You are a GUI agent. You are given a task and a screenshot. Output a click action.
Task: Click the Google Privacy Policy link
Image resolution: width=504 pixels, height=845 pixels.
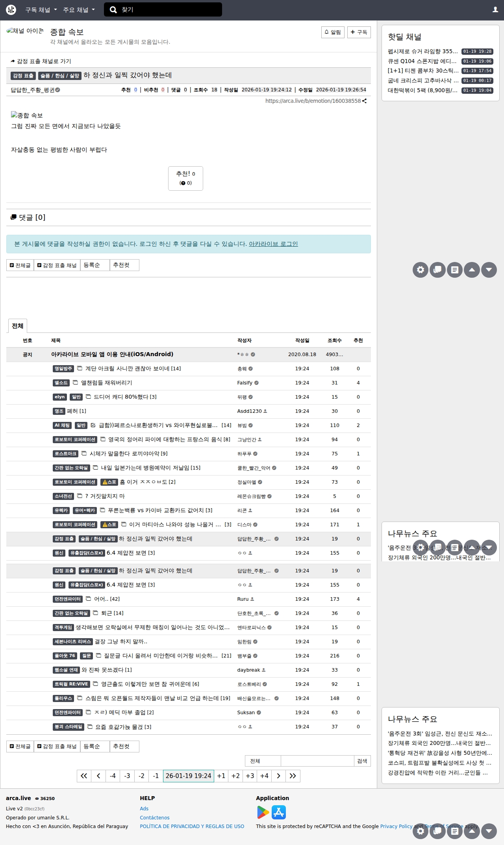[396, 826]
